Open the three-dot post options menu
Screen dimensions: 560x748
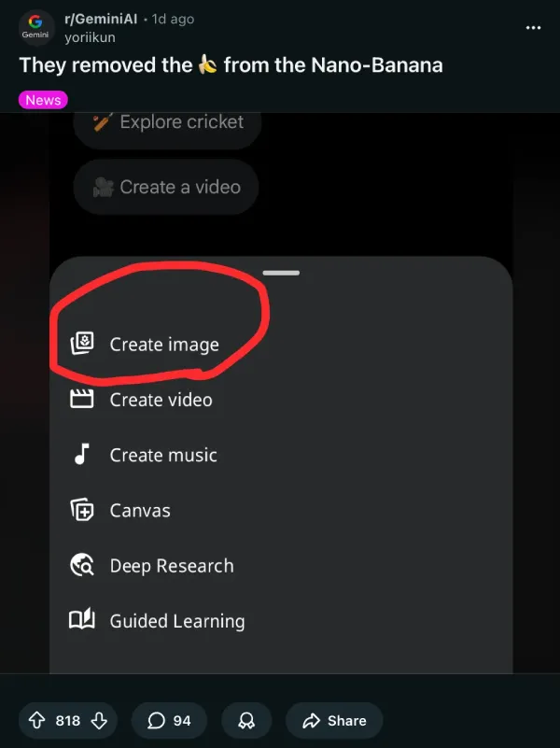533,28
